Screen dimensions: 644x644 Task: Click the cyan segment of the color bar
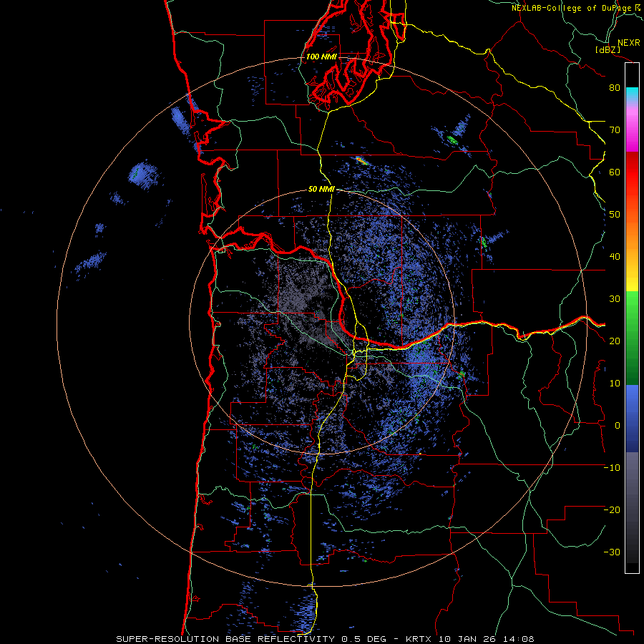[x=632, y=94]
